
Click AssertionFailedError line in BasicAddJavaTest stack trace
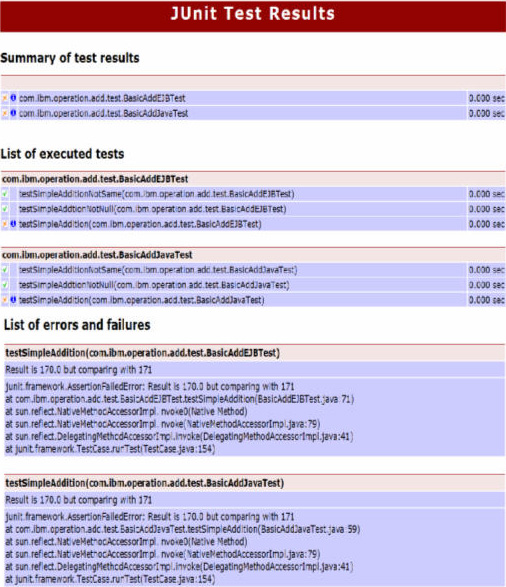150,517
